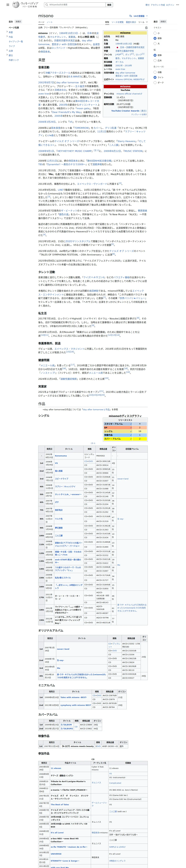
Task: Select 自動 color mode
Action: coord(155,72)
